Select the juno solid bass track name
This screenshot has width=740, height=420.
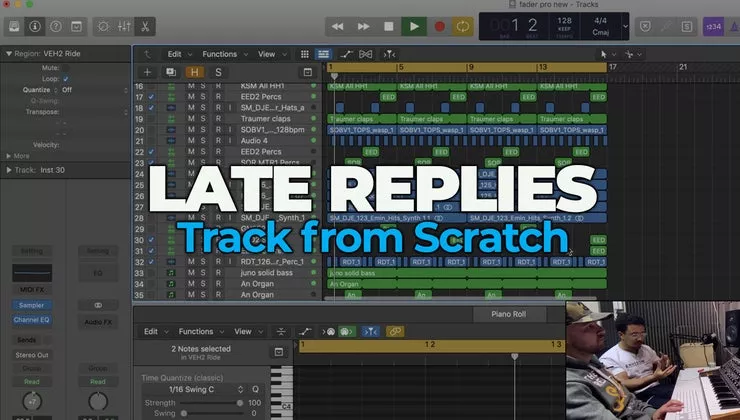click(x=267, y=273)
